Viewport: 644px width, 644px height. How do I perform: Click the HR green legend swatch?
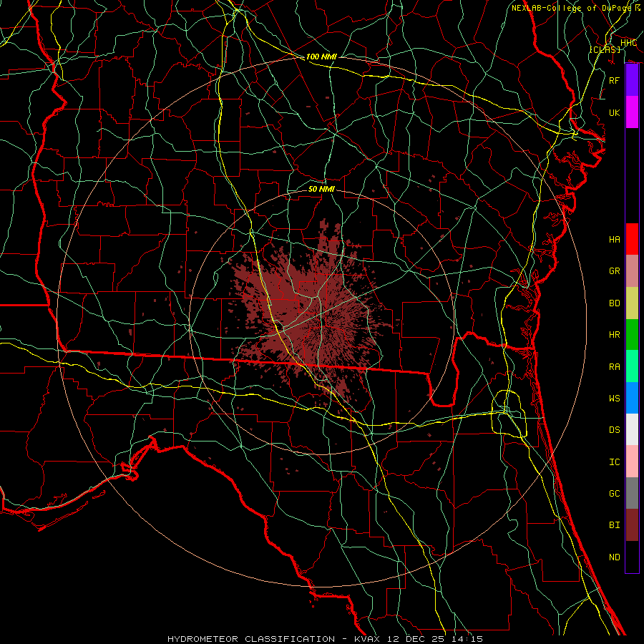pyautogui.click(x=632, y=334)
